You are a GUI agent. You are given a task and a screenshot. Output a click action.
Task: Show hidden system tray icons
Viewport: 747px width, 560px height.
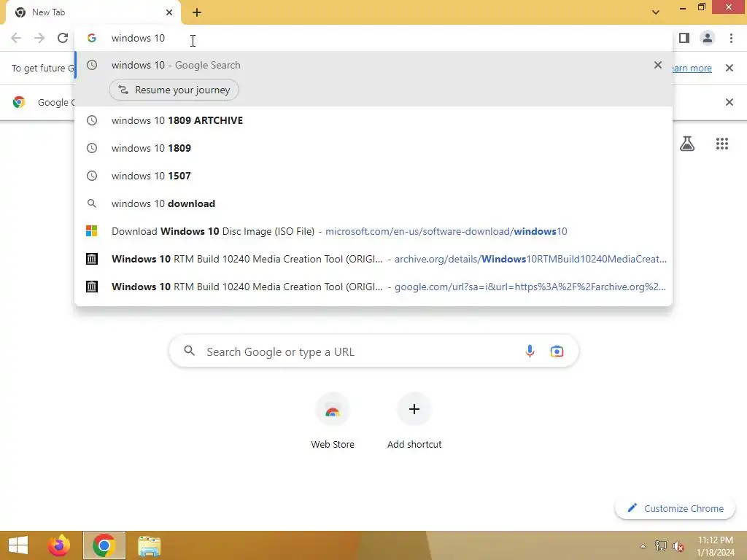(x=643, y=546)
